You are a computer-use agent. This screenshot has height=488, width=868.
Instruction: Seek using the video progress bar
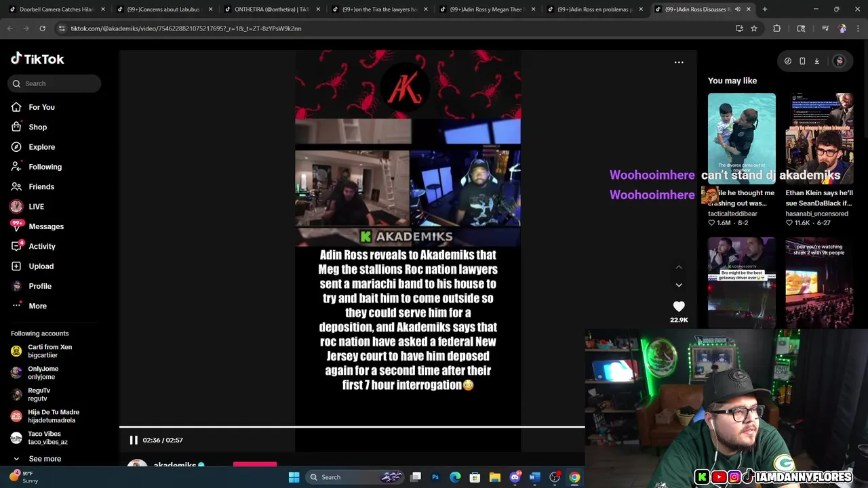pyautogui.click(x=352, y=427)
